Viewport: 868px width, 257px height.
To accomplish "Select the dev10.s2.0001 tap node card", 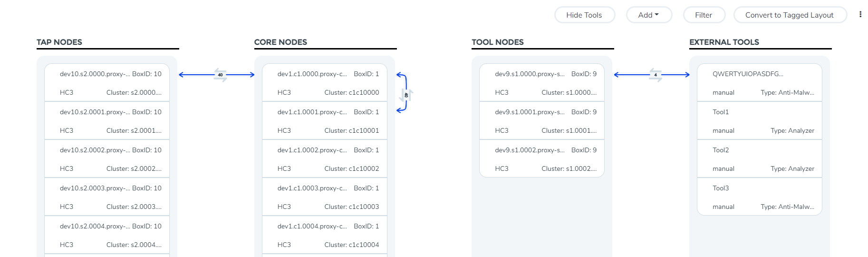I will pos(107,121).
